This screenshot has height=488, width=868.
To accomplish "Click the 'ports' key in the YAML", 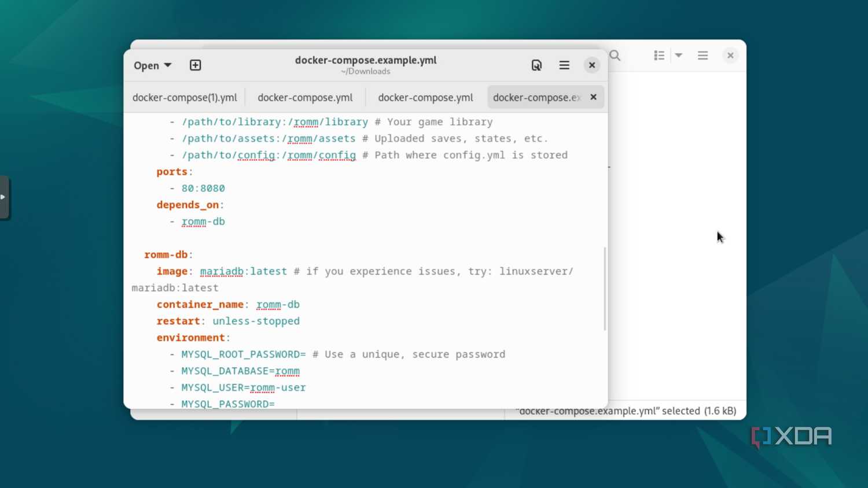I will 172,172.
